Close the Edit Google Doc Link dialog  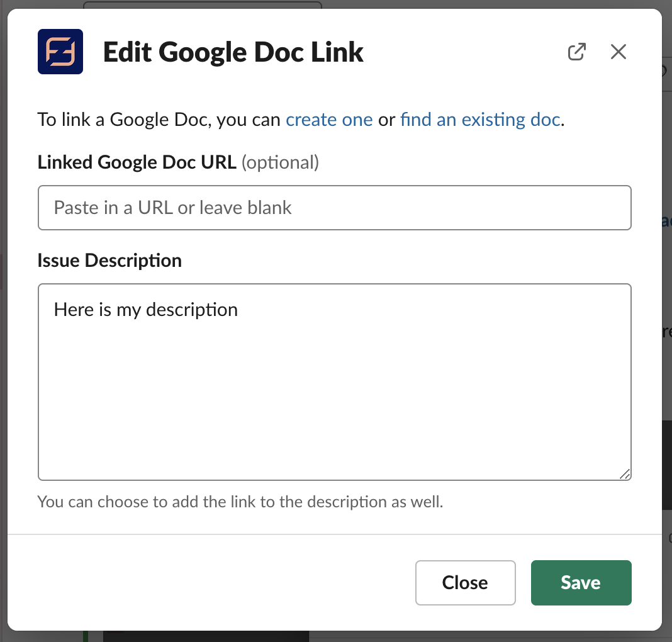click(618, 52)
